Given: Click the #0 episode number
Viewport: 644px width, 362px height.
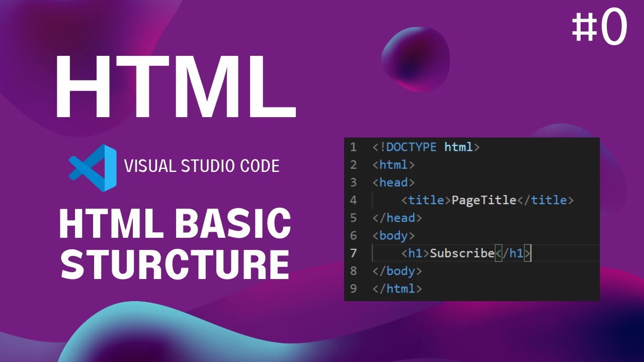Looking at the screenshot, I should click(600, 28).
